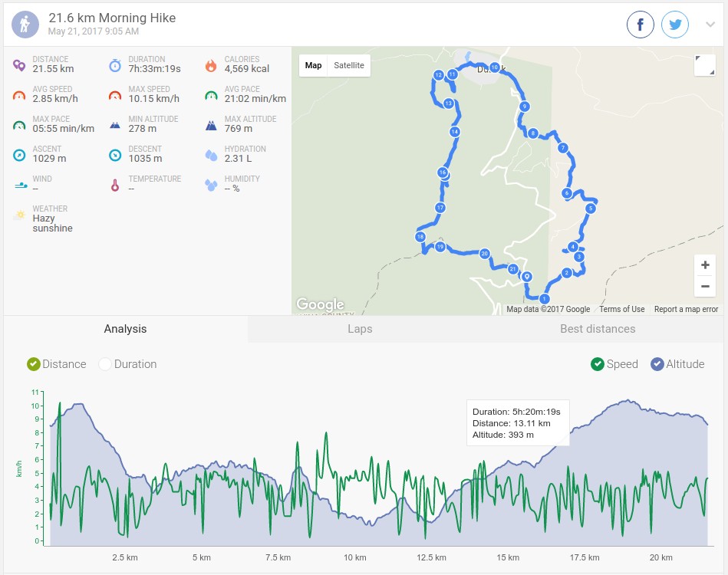Image resolution: width=728 pixels, height=575 pixels.
Task: Zoom in on the map
Action: coord(705,265)
